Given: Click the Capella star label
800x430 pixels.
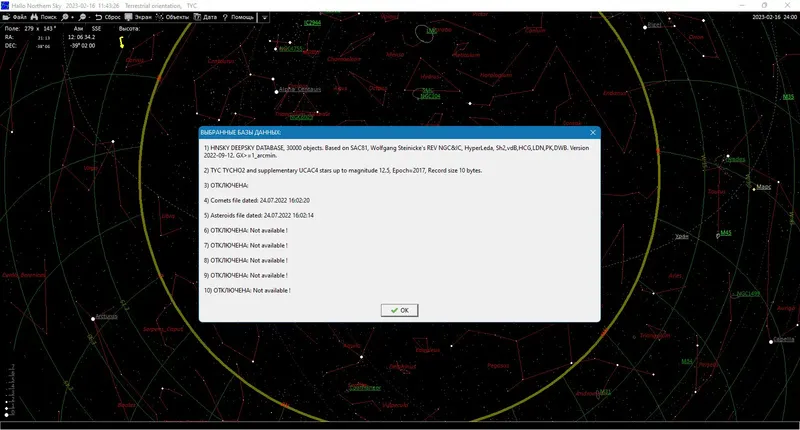Looking at the screenshot, I should pos(784,339).
